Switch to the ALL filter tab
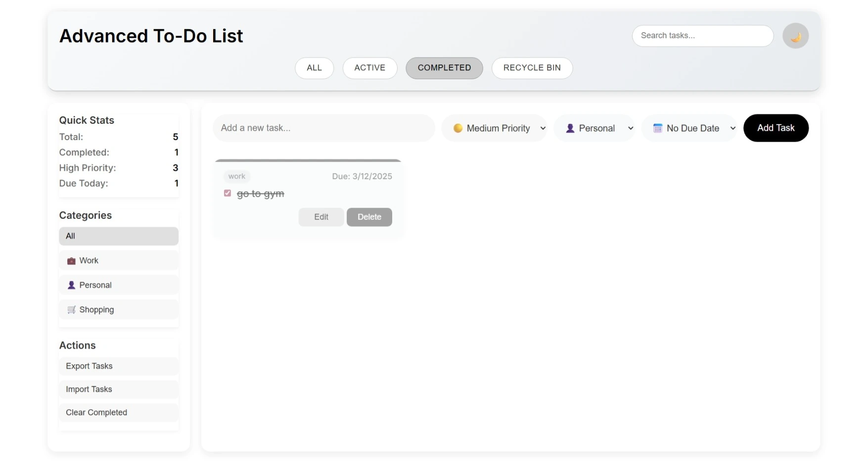 tap(314, 68)
